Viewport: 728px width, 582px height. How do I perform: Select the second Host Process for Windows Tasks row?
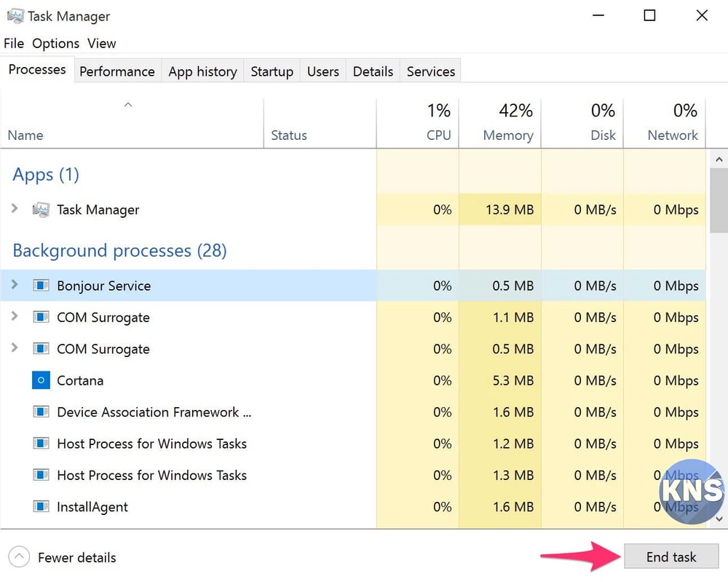[151, 475]
